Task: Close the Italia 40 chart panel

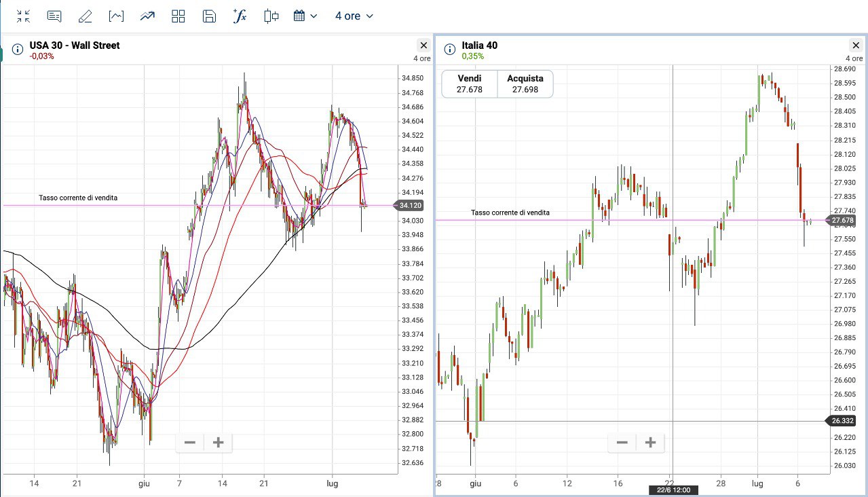Action: coord(856,45)
